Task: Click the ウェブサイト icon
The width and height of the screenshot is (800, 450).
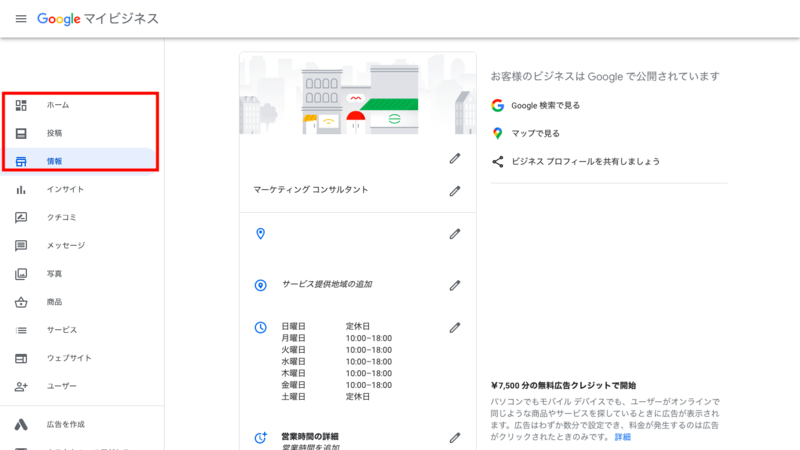Action: (x=21, y=359)
